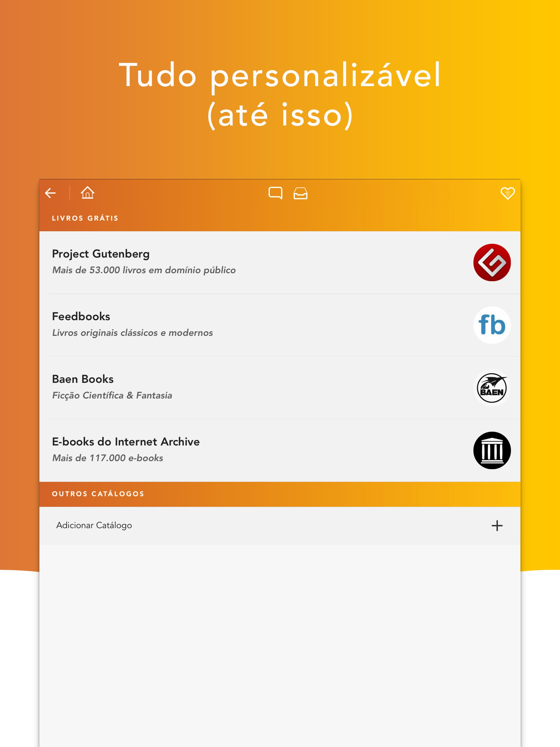560x747 pixels.
Task: Tap the heart wishlist icon
Action: click(507, 194)
